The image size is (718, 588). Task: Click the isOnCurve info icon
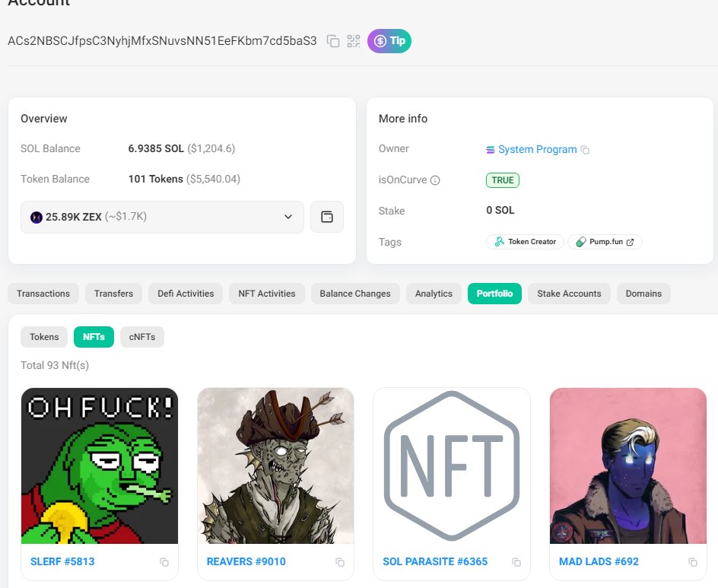coord(435,180)
